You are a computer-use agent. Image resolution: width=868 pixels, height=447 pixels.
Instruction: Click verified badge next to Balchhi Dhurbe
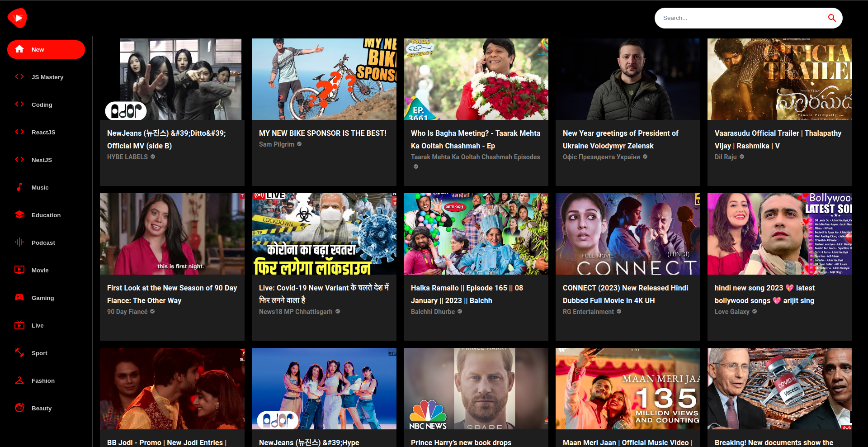[x=460, y=312]
